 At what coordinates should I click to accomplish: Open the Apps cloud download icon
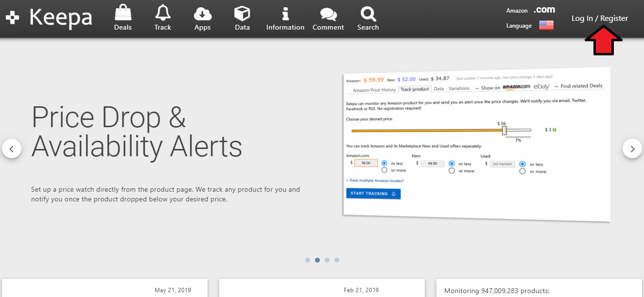[x=202, y=14]
